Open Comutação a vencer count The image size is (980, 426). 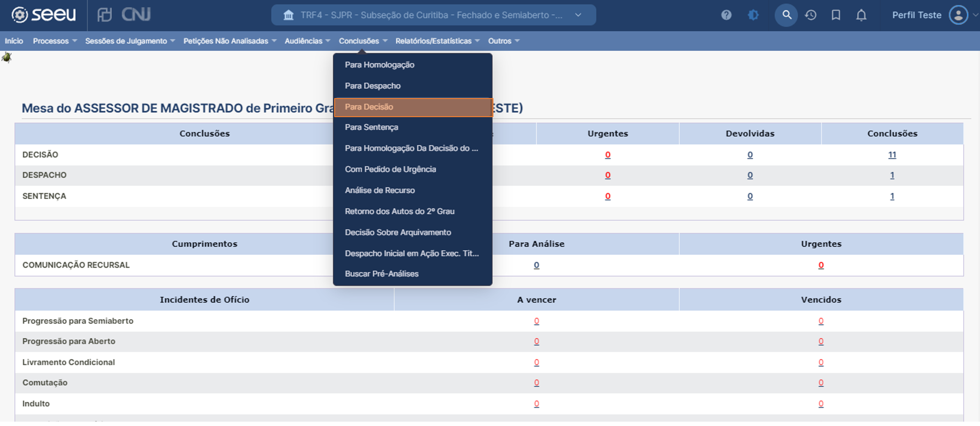pyautogui.click(x=537, y=382)
